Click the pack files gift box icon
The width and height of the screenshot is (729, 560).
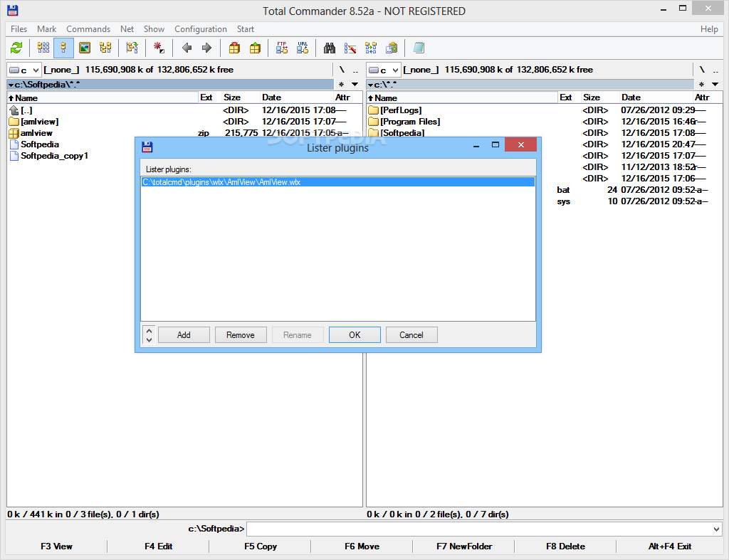coord(234,48)
